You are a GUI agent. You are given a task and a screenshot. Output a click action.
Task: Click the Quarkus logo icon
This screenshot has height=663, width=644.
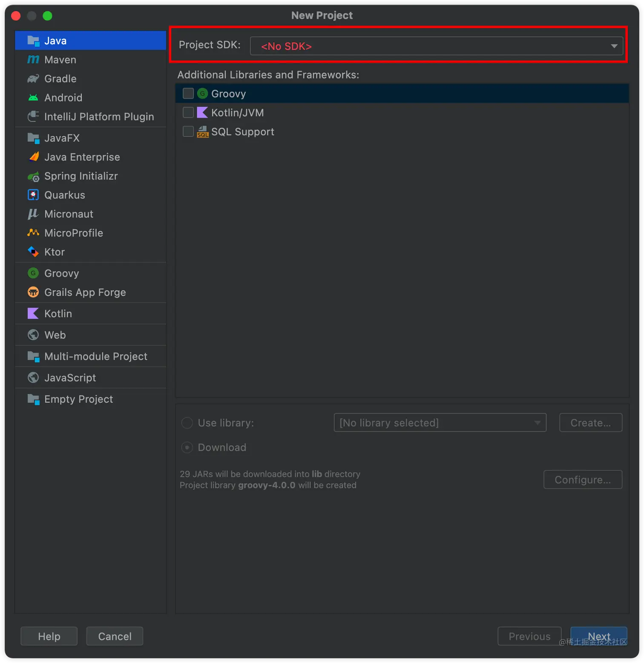[33, 195]
